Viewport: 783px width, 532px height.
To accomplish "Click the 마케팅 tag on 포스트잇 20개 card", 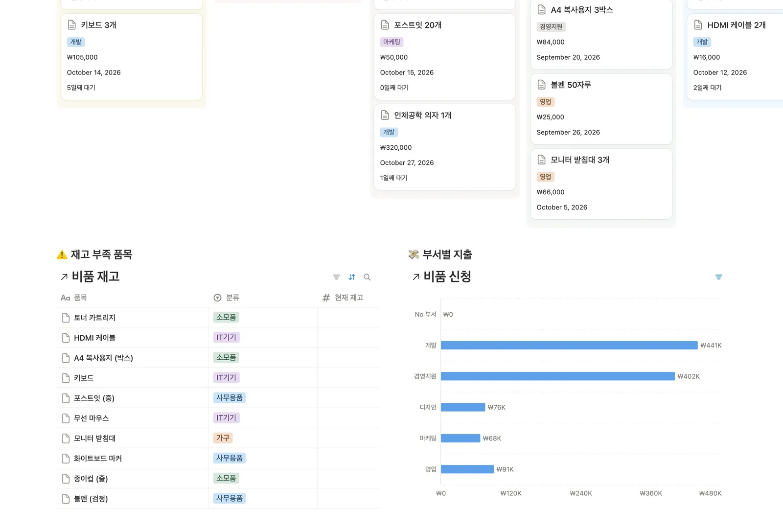I will pos(391,42).
